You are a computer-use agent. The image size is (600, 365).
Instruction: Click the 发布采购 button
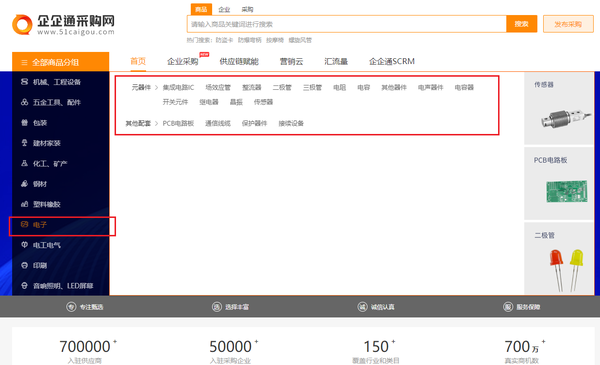click(568, 24)
